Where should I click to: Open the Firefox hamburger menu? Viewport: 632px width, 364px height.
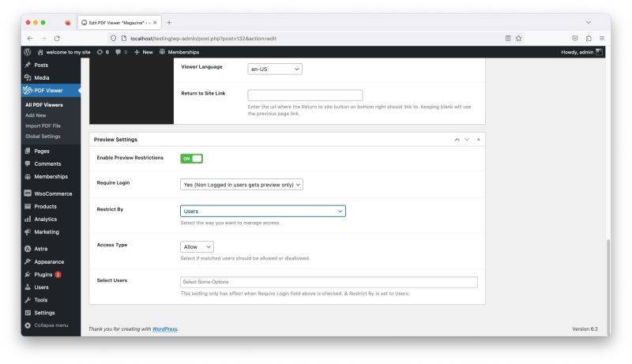(602, 38)
